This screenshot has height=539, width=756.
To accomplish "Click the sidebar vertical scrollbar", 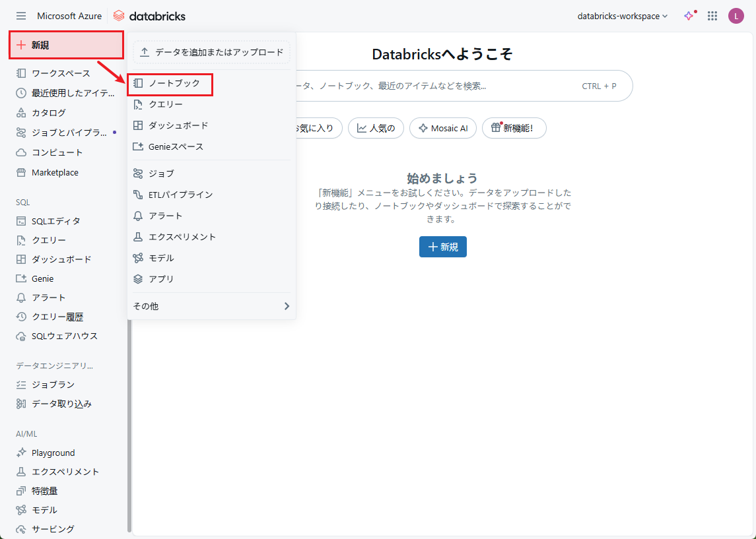I will pyautogui.click(x=129, y=429).
